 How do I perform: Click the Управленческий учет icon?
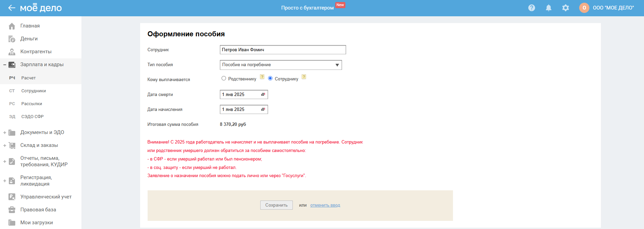[12, 197]
